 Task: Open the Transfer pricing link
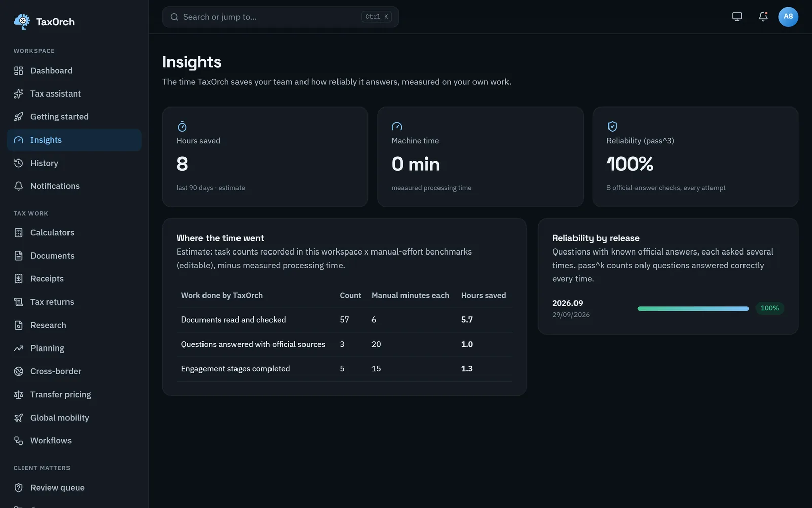tap(74, 394)
